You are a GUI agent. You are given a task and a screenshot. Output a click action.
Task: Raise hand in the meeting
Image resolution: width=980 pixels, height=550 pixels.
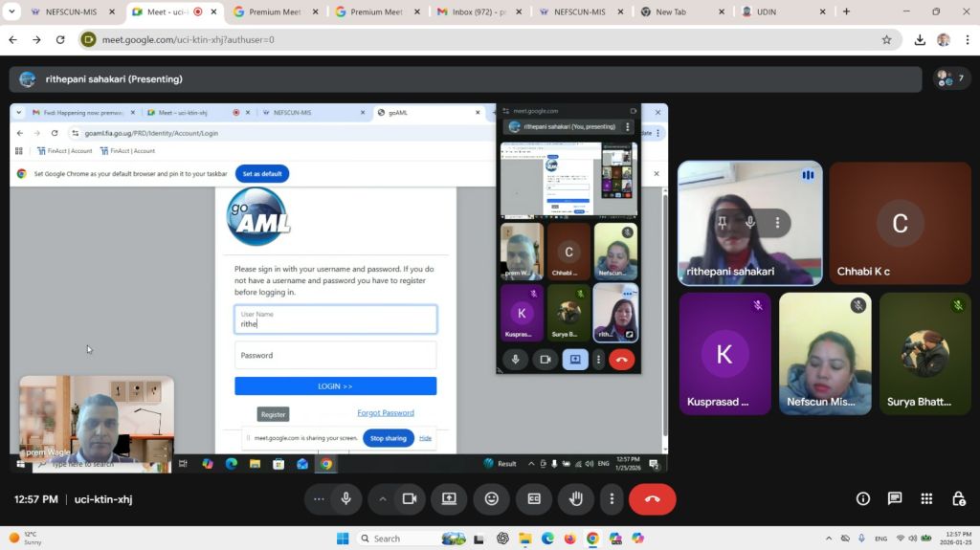tap(576, 499)
